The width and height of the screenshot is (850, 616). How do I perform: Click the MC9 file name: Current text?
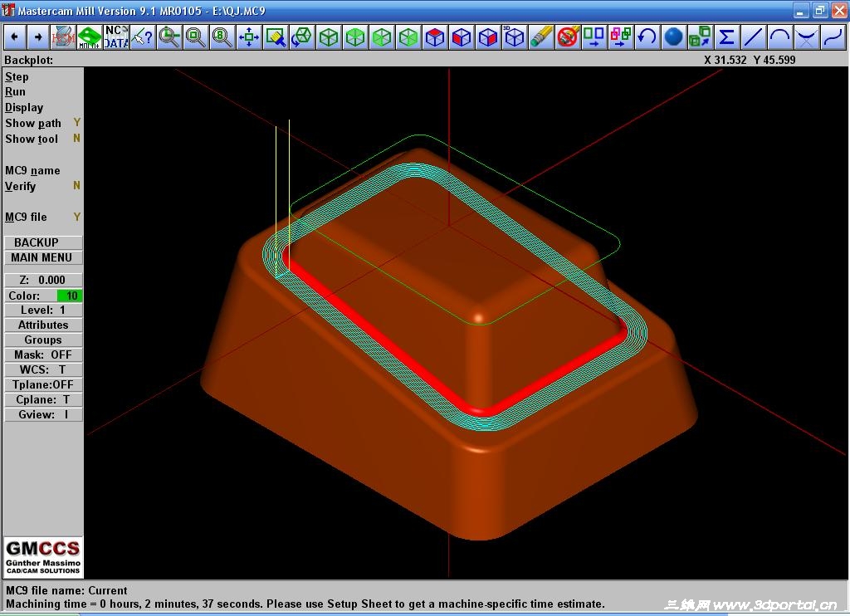pyautogui.click(x=66, y=590)
